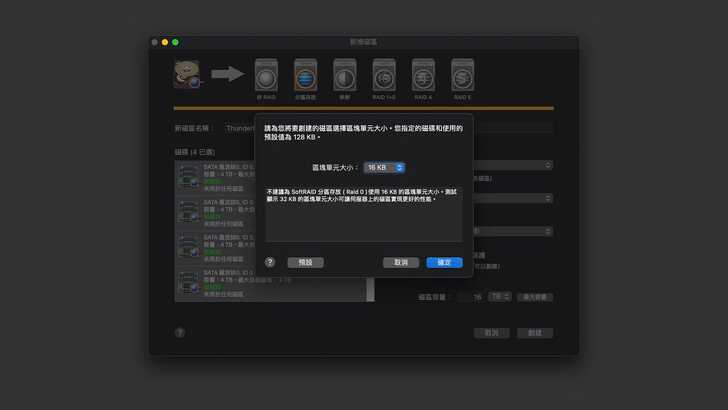Open the 區塊單元大小 16 KB dropdown
The image size is (728, 410).
(384, 167)
